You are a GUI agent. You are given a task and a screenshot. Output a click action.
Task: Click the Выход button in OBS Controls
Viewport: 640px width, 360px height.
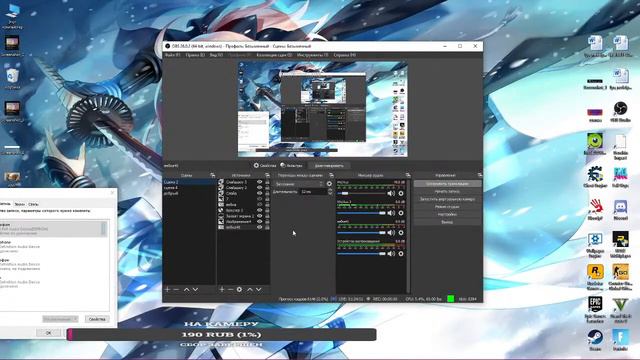click(447, 222)
